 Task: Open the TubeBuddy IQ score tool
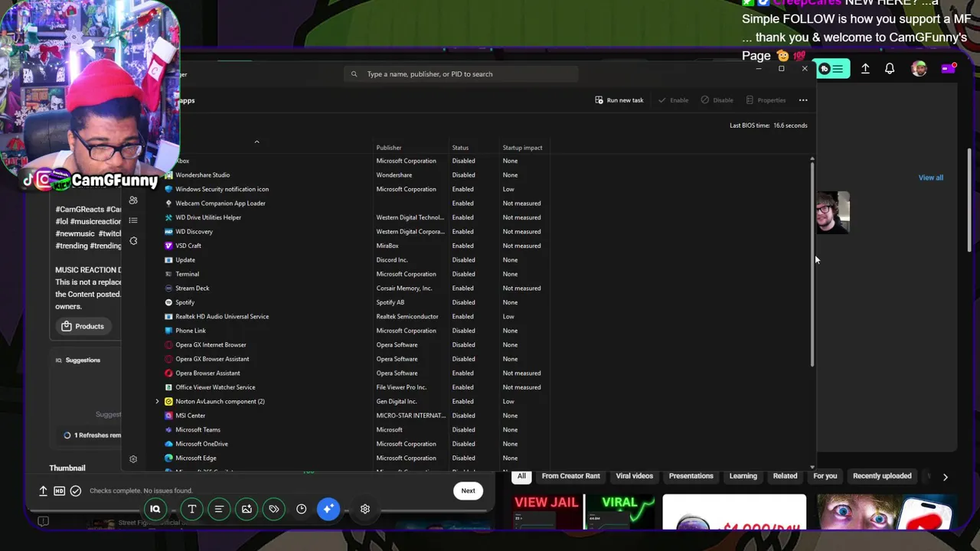point(155,509)
